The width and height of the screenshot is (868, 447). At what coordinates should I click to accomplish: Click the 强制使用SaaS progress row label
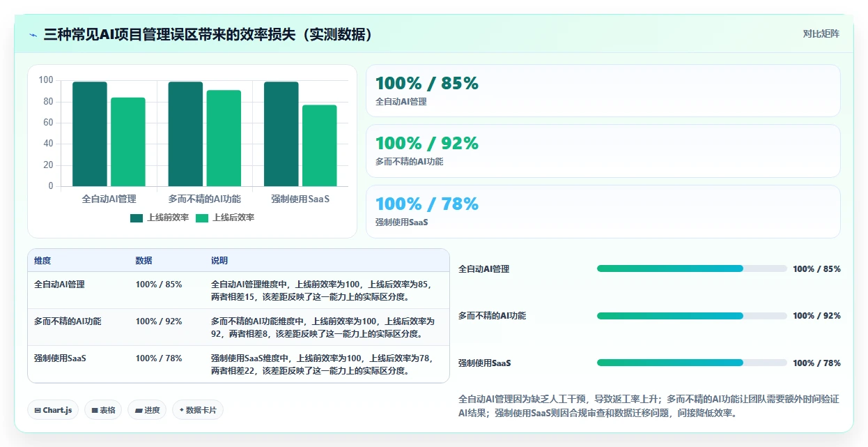coord(484,363)
